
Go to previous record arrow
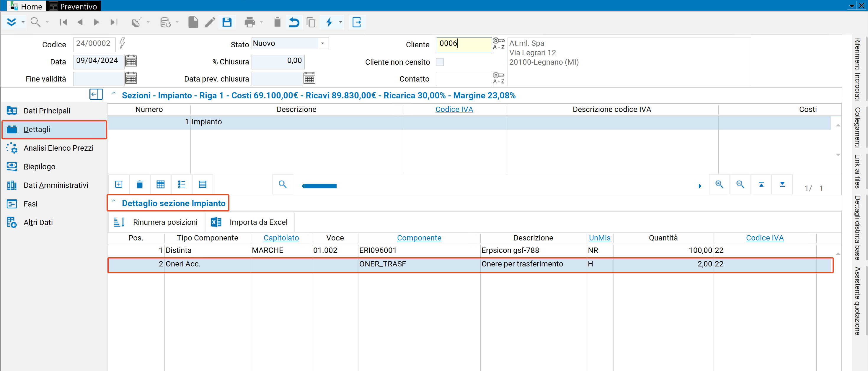(80, 22)
